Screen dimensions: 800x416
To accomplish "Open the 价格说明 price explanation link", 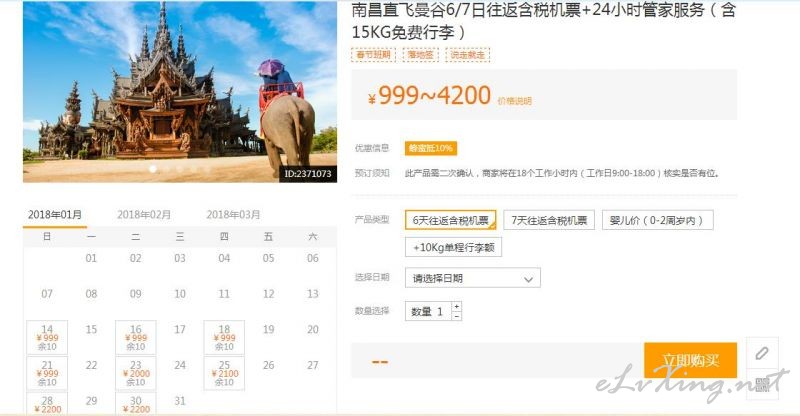I will pyautogui.click(x=514, y=101).
